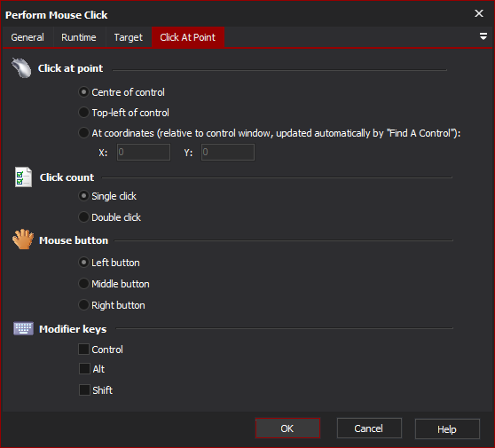Confirm with the OK button
495x448 pixels.
[x=287, y=428]
